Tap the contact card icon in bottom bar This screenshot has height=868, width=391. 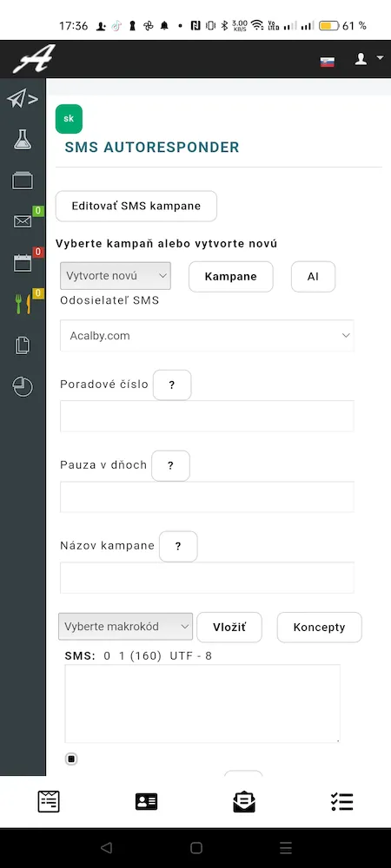[x=146, y=801]
